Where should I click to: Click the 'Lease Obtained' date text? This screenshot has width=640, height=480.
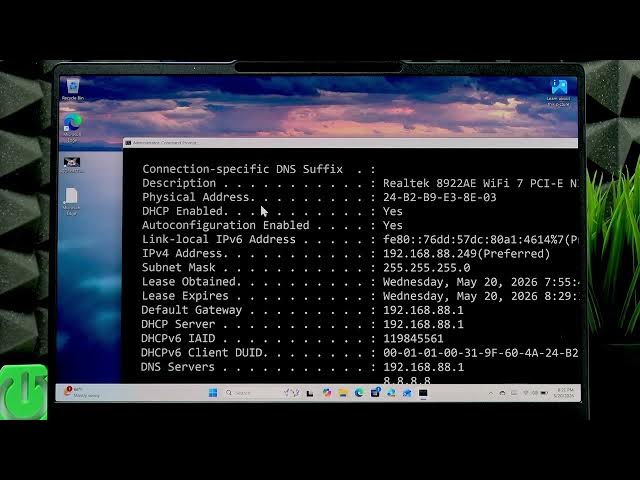tap(481, 282)
